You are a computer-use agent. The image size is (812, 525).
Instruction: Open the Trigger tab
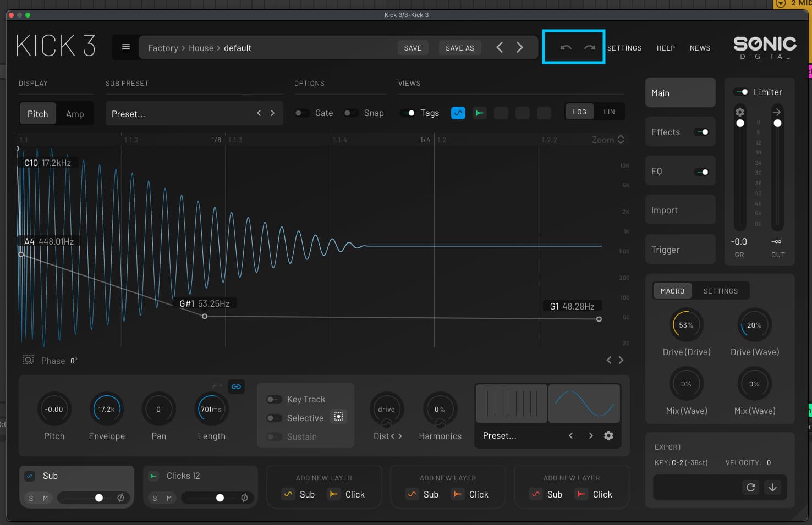coord(680,250)
